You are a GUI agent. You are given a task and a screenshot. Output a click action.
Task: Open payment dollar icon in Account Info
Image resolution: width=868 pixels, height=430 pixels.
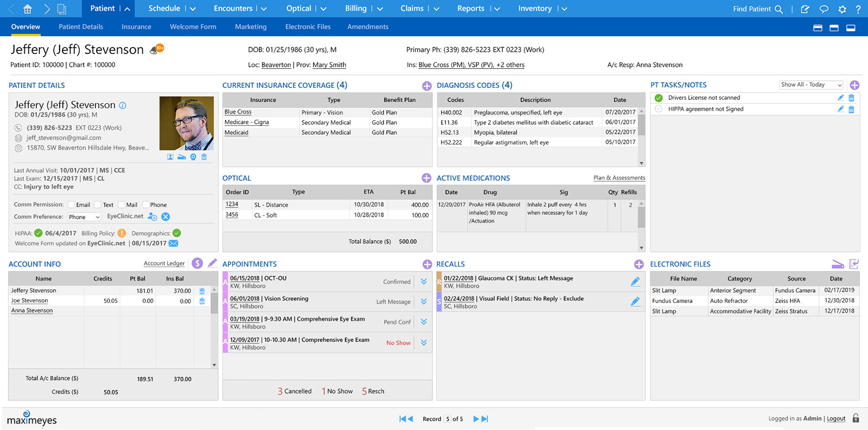coord(197,263)
